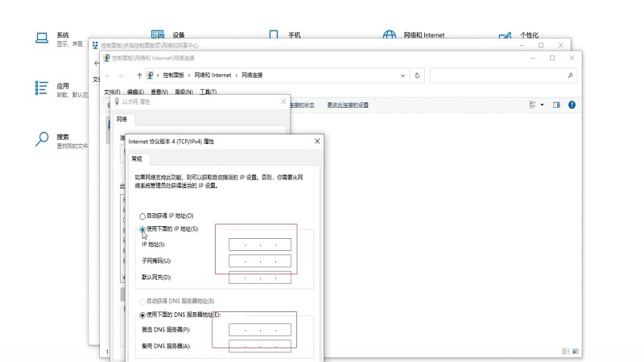Click the address bar location icon
644x362 pixels.
tap(150, 76)
